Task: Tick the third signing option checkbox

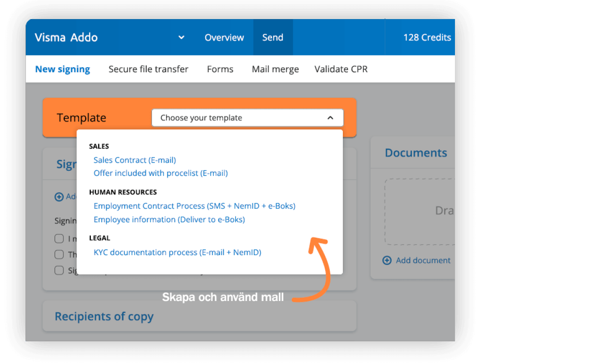Action: pos(59,270)
